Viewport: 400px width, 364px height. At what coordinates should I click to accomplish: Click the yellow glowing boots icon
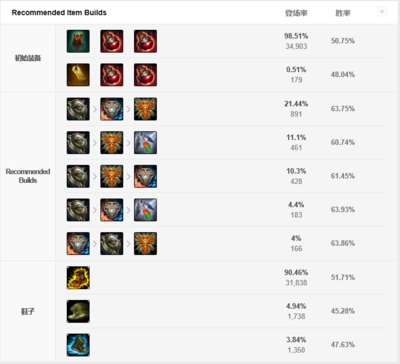tap(78, 278)
